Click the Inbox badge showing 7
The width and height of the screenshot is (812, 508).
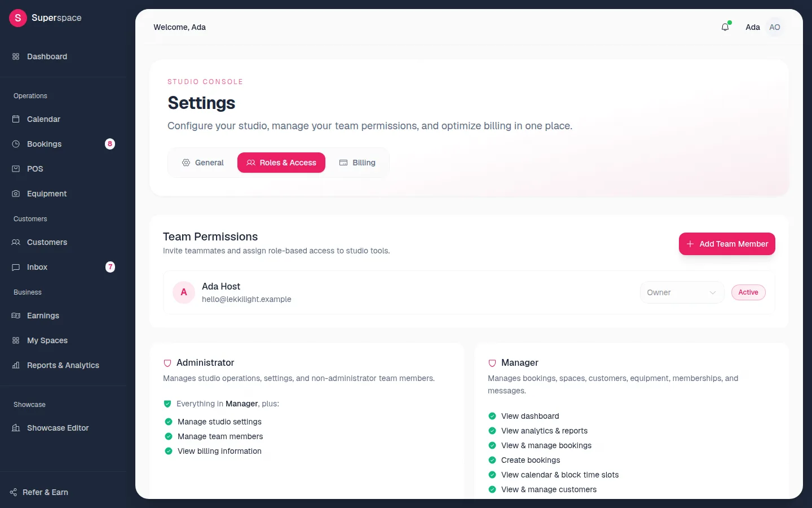tap(110, 267)
